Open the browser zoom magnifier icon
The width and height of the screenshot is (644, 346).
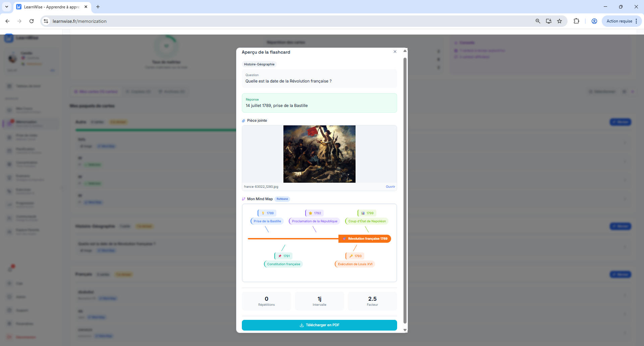pyautogui.click(x=538, y=21)
